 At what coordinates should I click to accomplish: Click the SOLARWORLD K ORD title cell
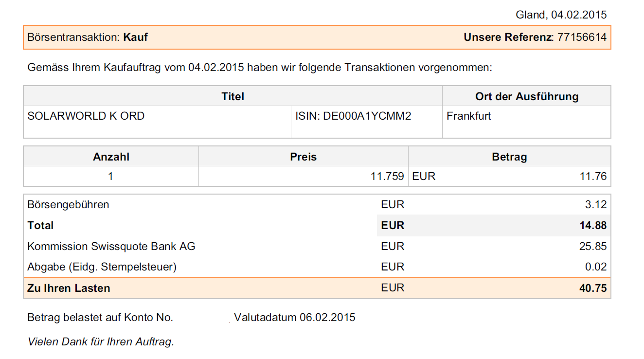86,116
